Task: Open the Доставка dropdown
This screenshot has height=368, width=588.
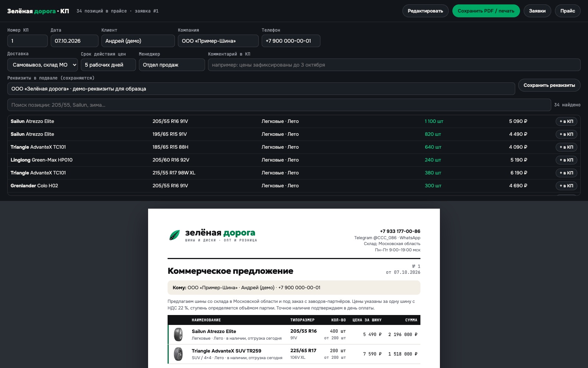Action: pos(43,65)
